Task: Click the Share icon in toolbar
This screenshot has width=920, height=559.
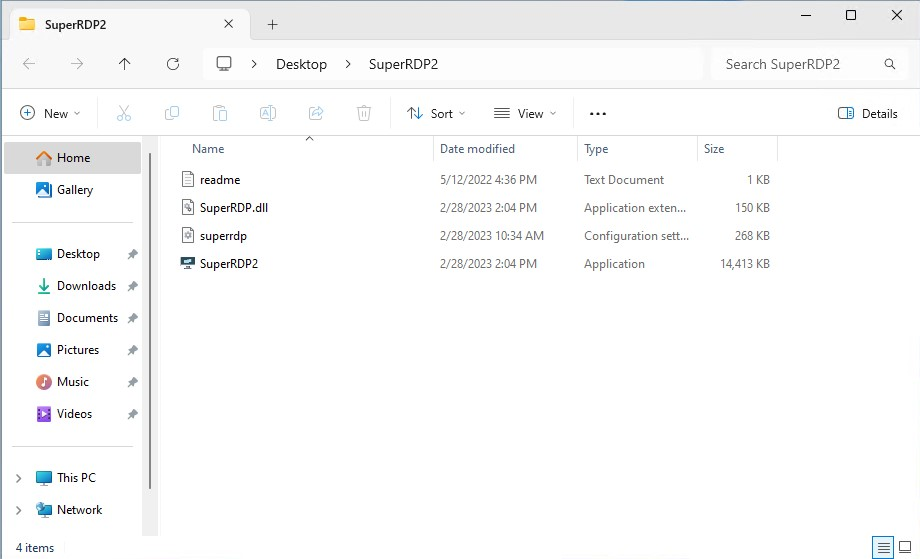Action: pos(316,113)
